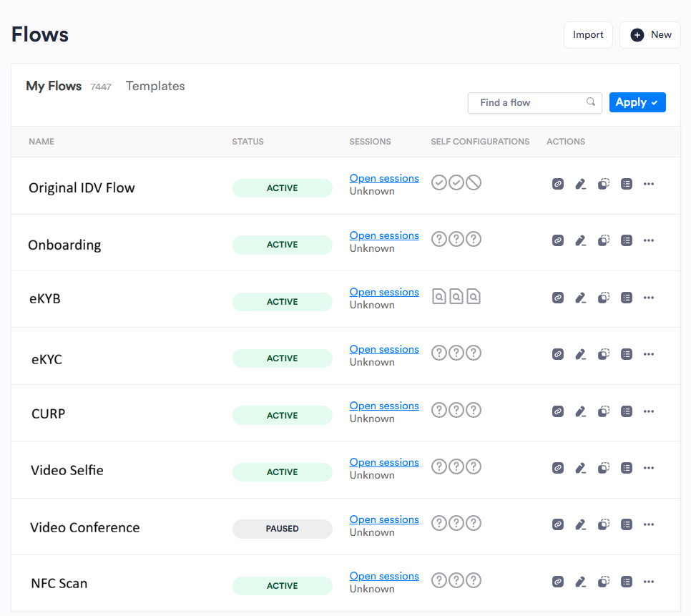691x616 pixels.
Task: Select the Video Selfie flow name
Action: tap(67, 470)
